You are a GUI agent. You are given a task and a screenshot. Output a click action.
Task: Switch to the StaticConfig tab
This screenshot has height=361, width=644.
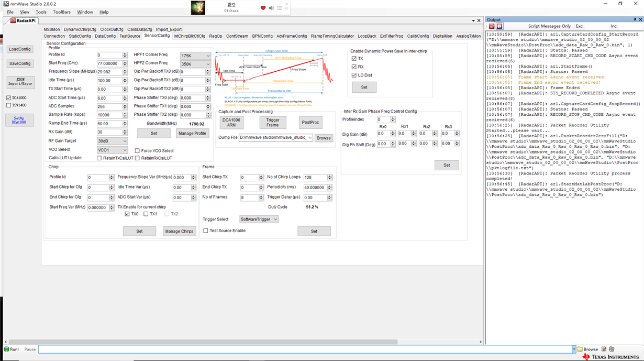(x=80, y=36)
